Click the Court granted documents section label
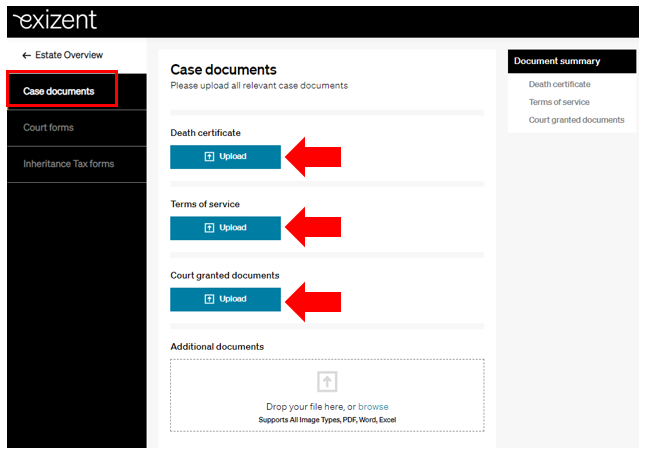The height and width of the screenshot is (457, 648). coord(225,276)
